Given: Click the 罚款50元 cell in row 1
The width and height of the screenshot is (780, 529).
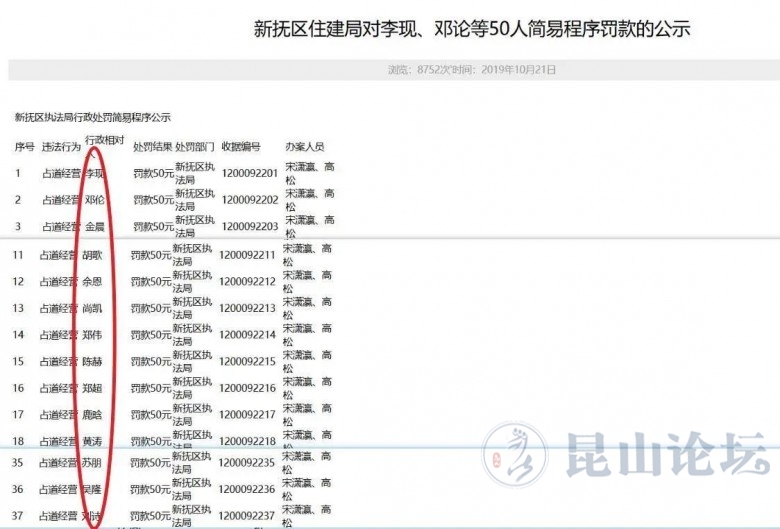Looking at the screenshot, I should tap(152, 173).
